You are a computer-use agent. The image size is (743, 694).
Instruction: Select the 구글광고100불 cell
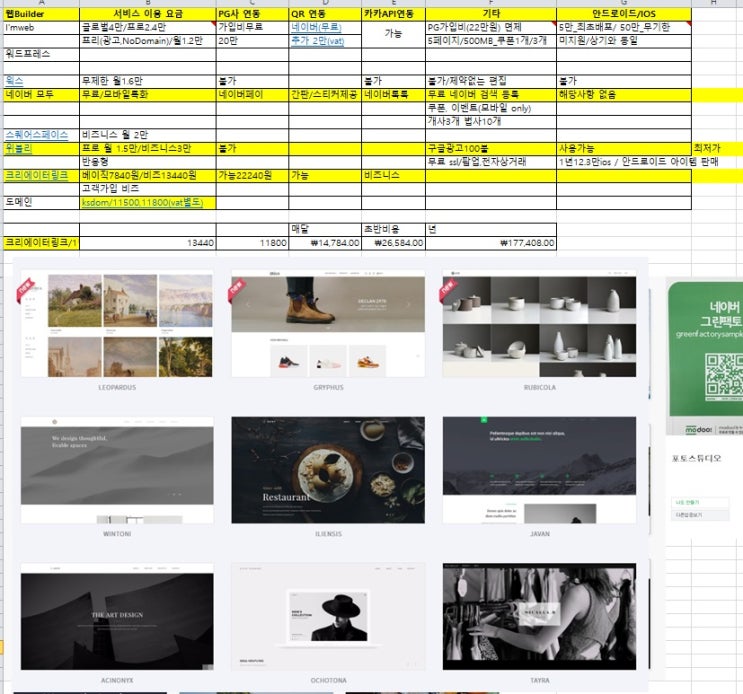click(491, 148)
